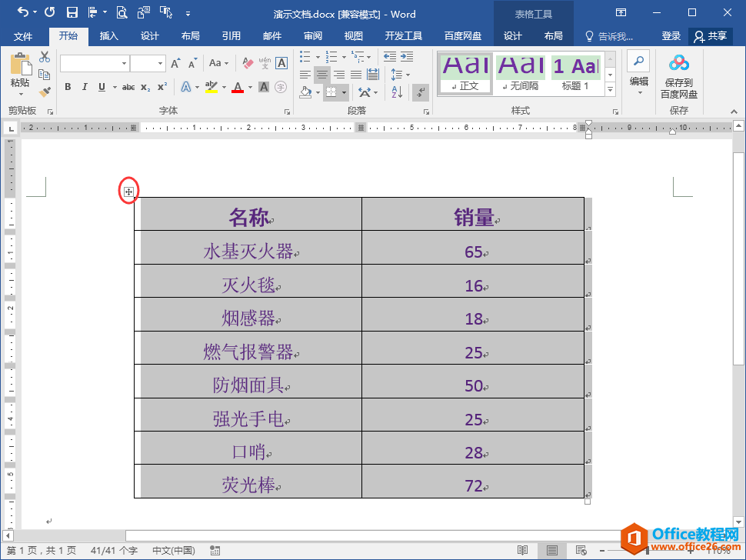Click the Copy icon in clipboard group
Screen dimensions: 746x560
(45, 75)
